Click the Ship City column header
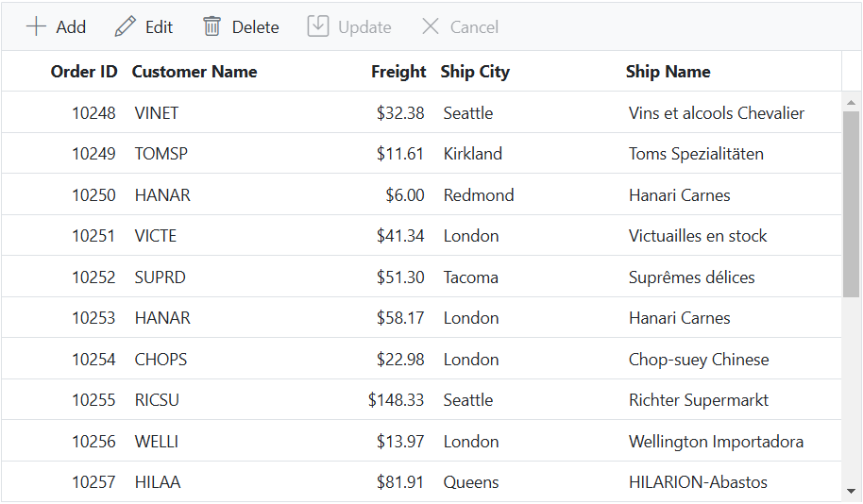Image resolution: width=863 pixels, height=504 pixels. tap(475, 72)
